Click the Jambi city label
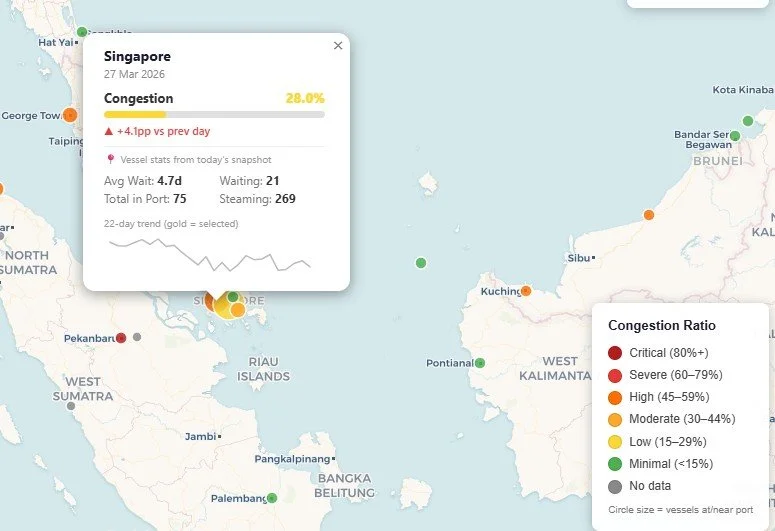 coord(200,437)
